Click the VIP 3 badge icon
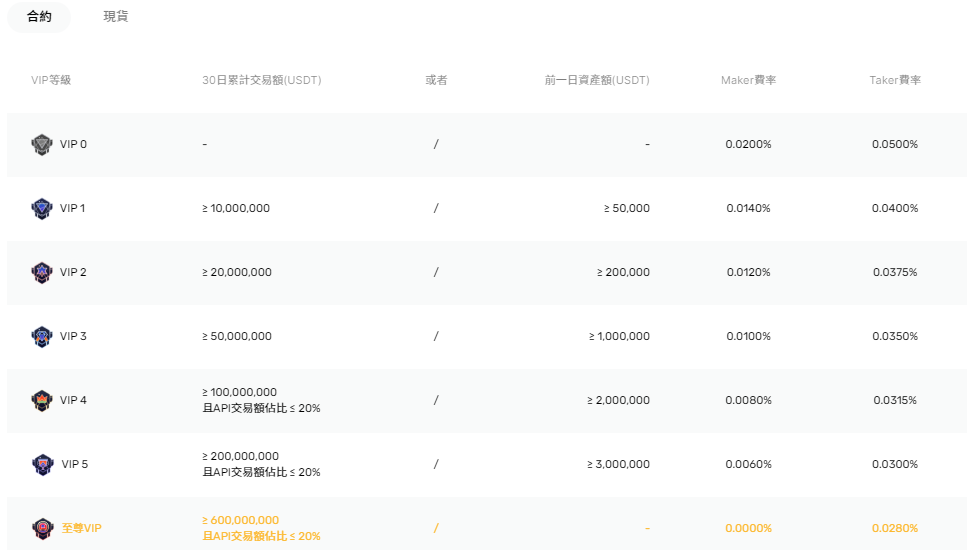This screenshot has width=971, height=550. coord(41,336)
